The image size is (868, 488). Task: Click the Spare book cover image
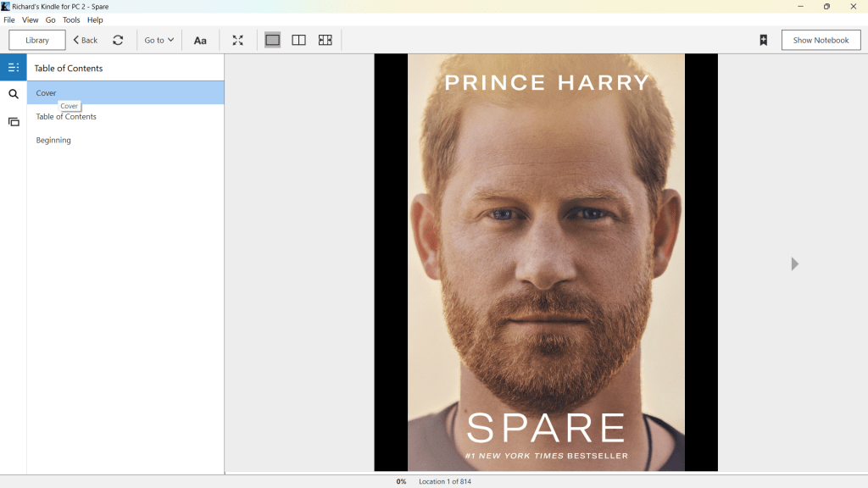pos(546,263)
